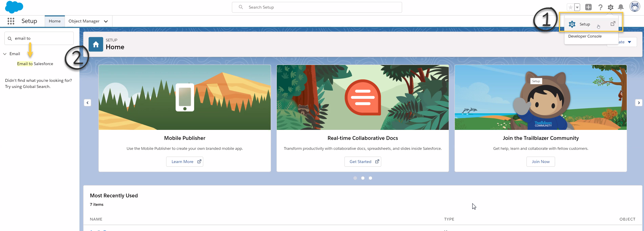Click the favorites star icon
The width and height of the screenshot is (644, 231).
coord(570,7)
